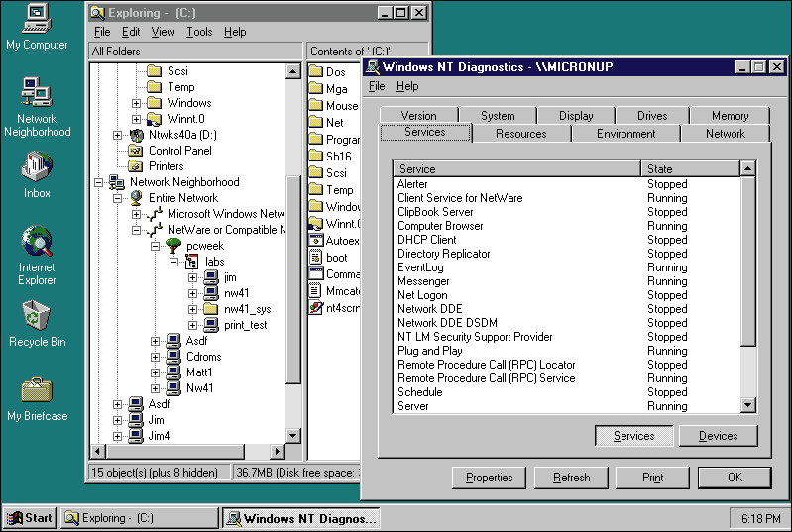
Task: Collapse the pcweek tree node
Action: point(155,246)
